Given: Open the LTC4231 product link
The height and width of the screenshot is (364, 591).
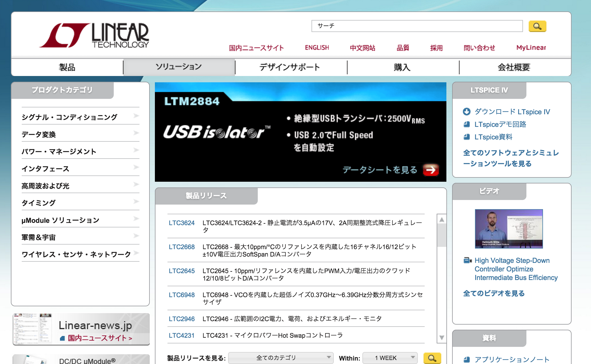Looking at the screenshot, I should tap(181, 335).
